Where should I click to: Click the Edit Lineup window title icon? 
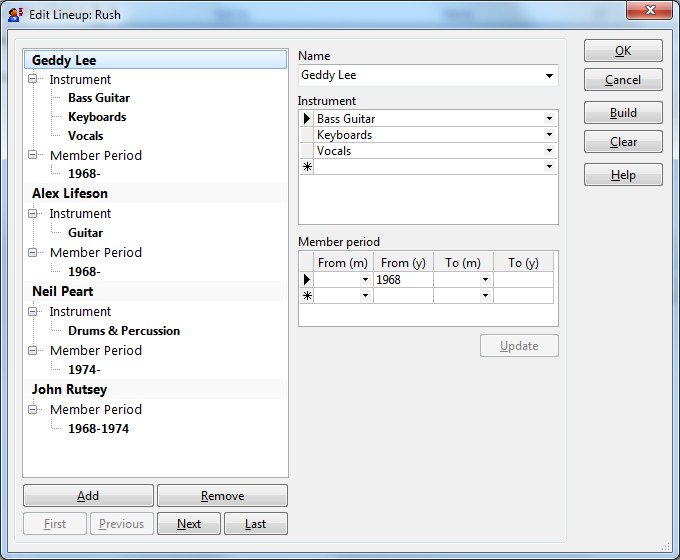[15, 14]
